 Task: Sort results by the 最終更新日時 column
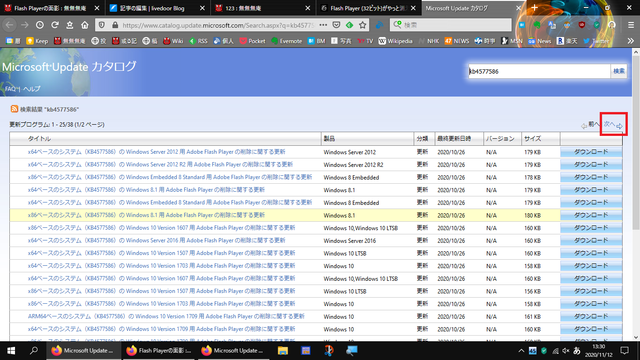pos(454,138)
